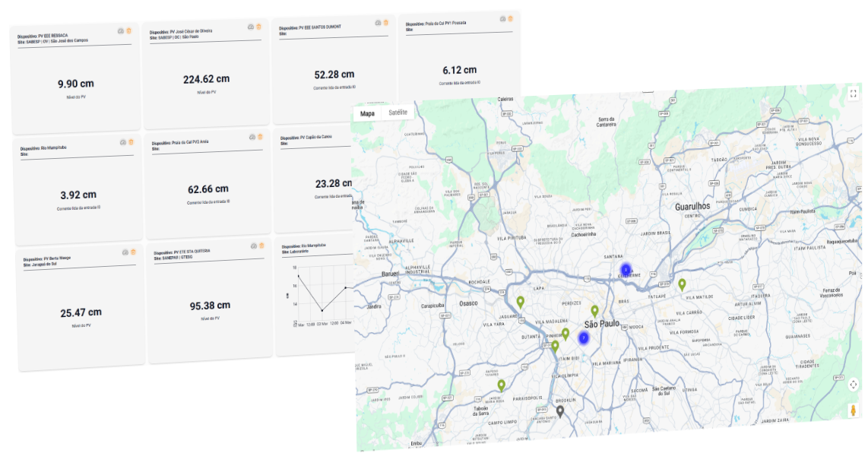Image resolution: width=868 pixels, height=466 pixels.
Task: Open gauge icon on PV Berta Weege card
Action: (125, 252)
